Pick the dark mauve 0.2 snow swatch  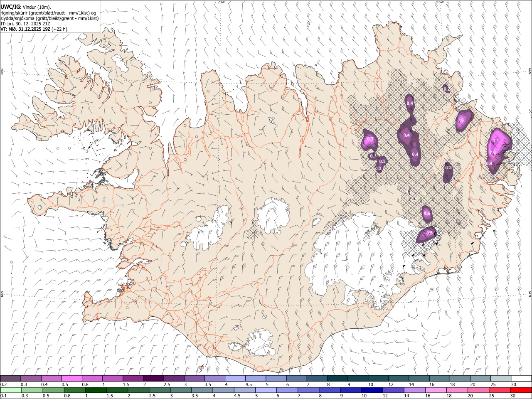pos(10,379)
